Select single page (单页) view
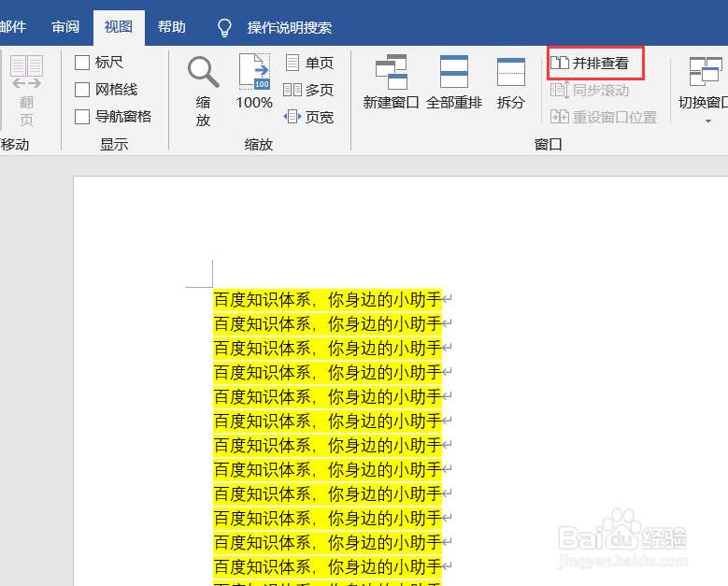Viewport: 728px width, 586px height. tap(309, 63)
